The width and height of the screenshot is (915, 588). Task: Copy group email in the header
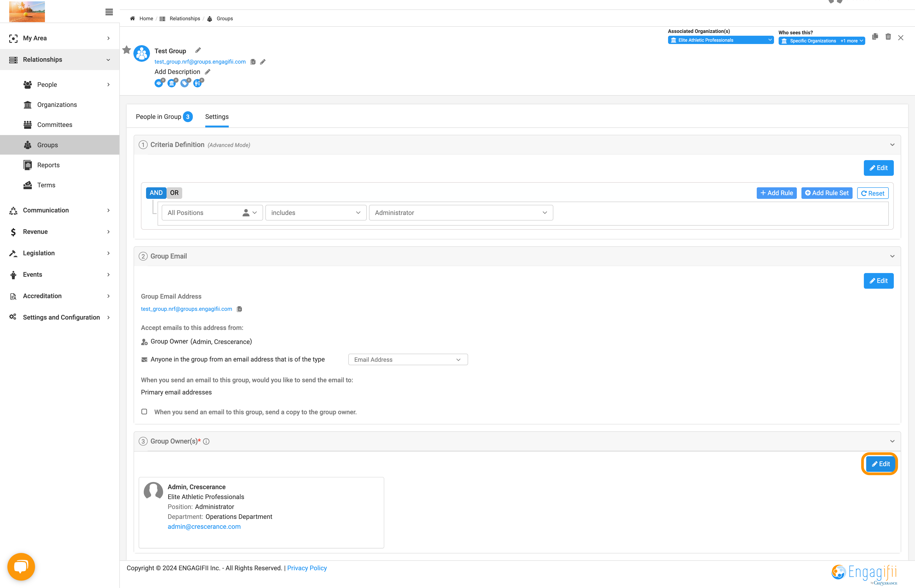pyautogui.click(x=253, y=62)
